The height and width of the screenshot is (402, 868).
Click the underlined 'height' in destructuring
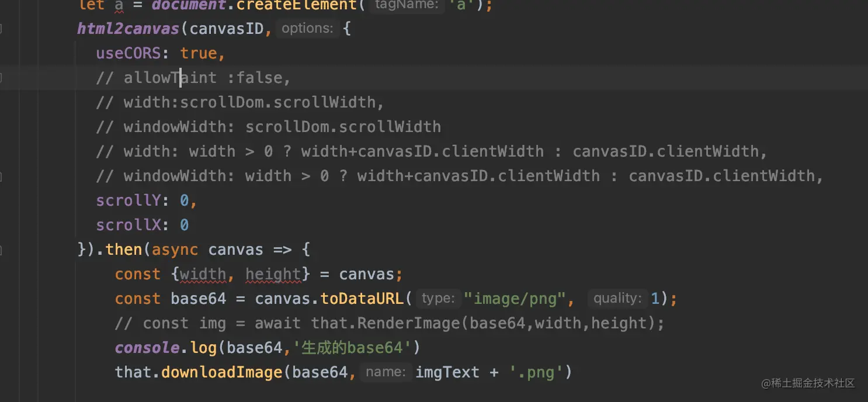273,274
